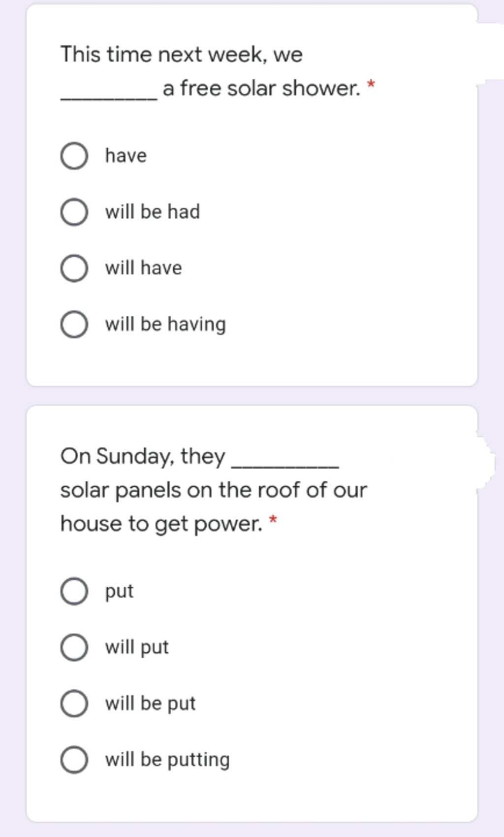This screenshot has width=504, height=837.
Task: Click the "will be put" label text
Action: pyautogui.click(x=150, y=703)
